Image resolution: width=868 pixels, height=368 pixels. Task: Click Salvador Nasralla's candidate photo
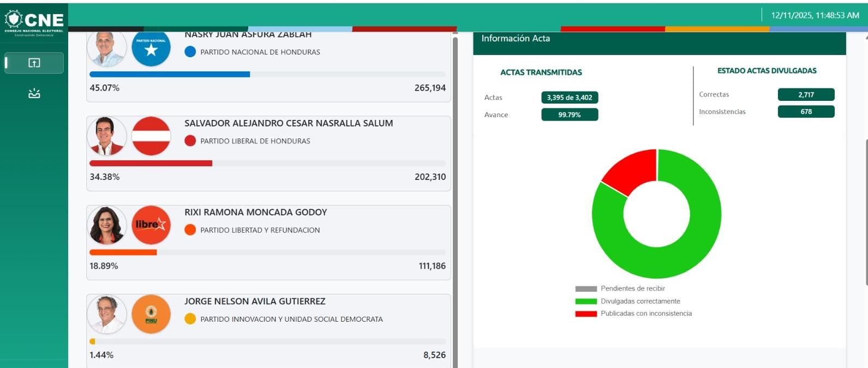(x=107, y=136)
